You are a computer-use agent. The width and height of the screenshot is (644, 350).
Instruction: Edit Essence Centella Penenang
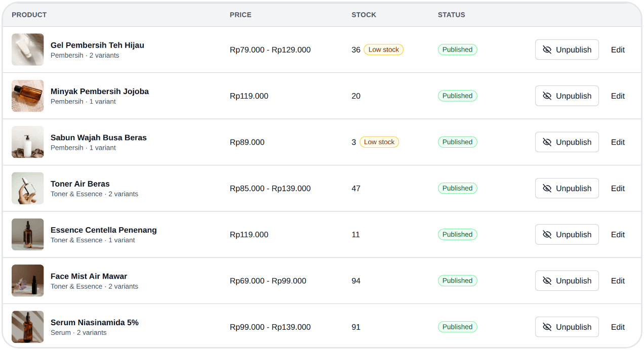tap(618, 234)
